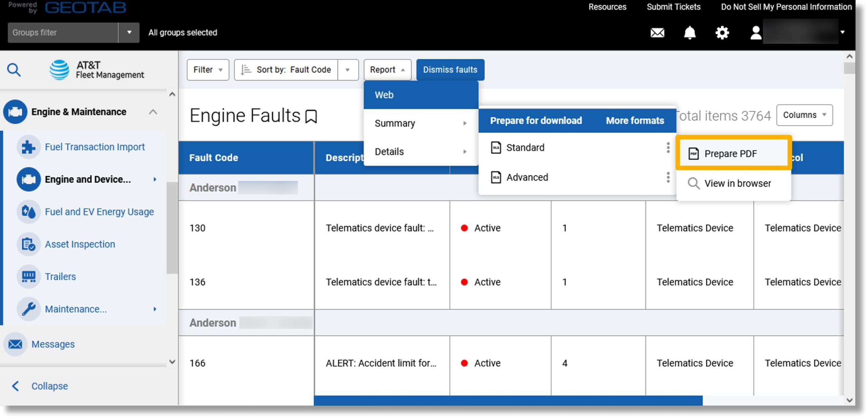The height and width of the screenshot is (418, 868).
Task: Select Prepare PDF option
Action: coord(734,154)
